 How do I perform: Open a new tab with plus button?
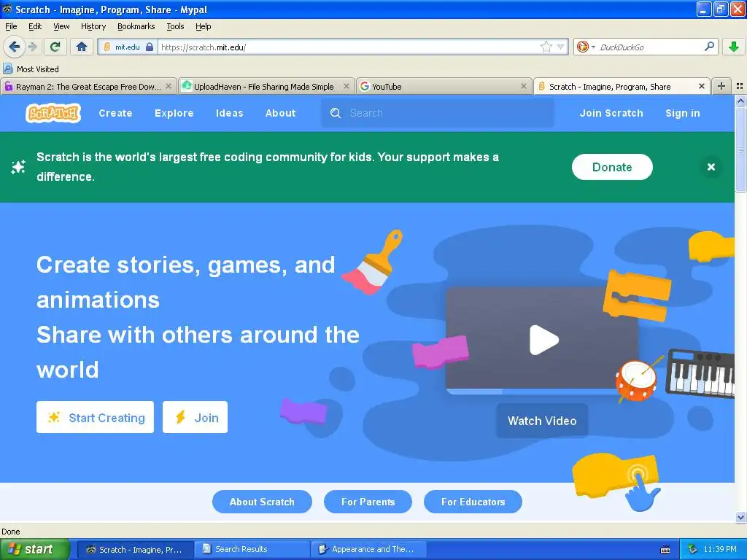click(721, 86)
